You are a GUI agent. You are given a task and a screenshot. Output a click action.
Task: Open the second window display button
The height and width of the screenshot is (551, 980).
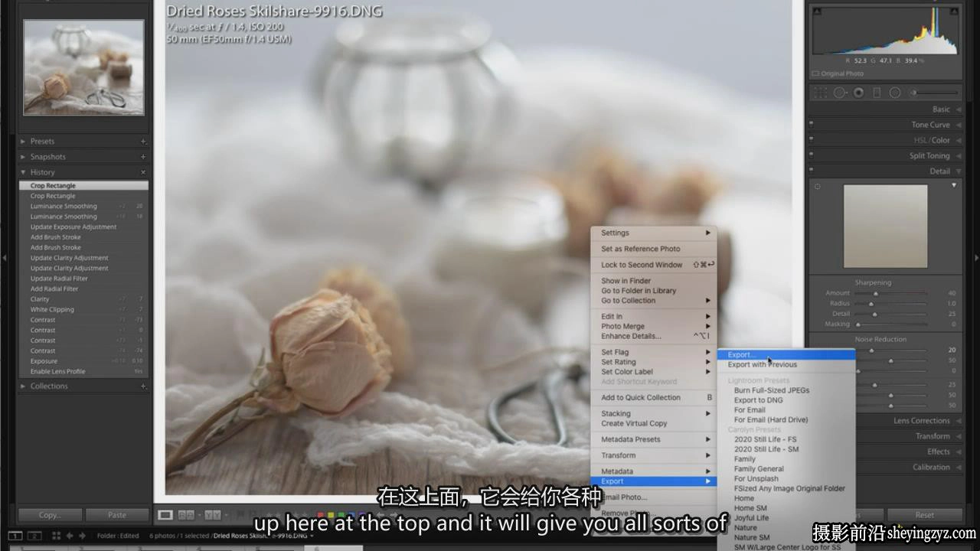pos(34,536)
